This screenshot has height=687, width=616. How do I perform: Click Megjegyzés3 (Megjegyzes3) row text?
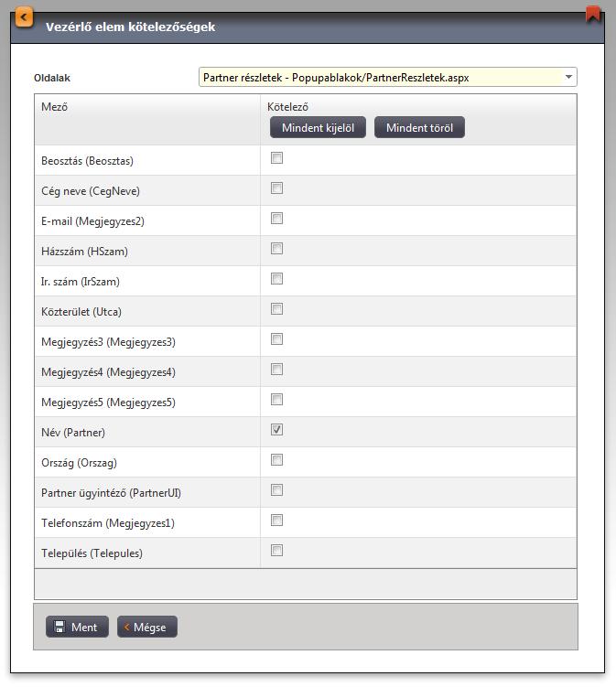108,342
